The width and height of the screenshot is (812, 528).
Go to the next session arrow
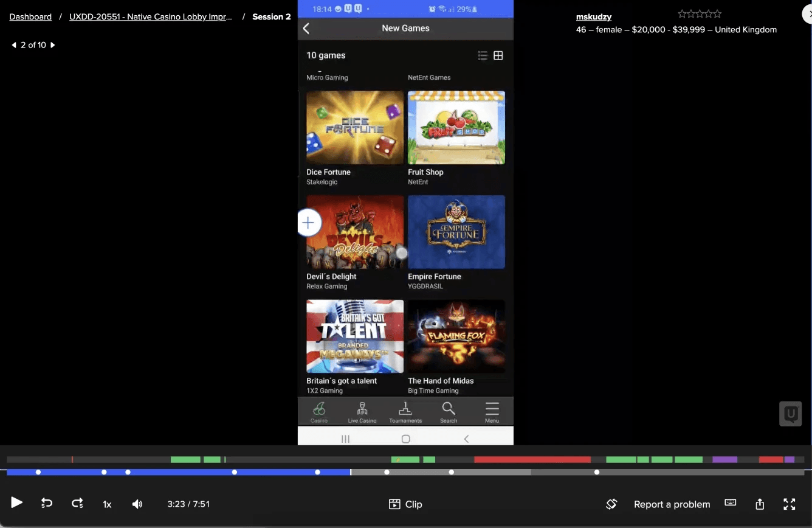point(53,45)
